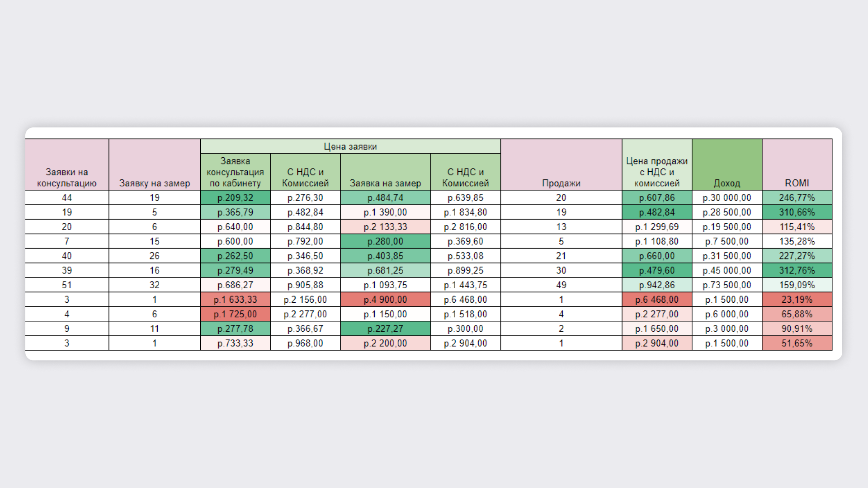Click the green cell р.227,27
The image size is (868, 488).
[386, 328]
